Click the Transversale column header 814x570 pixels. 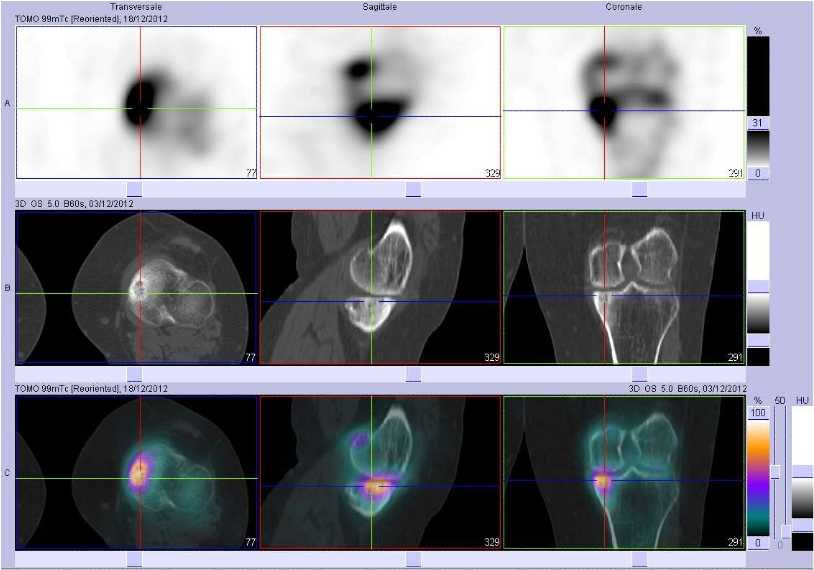[135, 7]
